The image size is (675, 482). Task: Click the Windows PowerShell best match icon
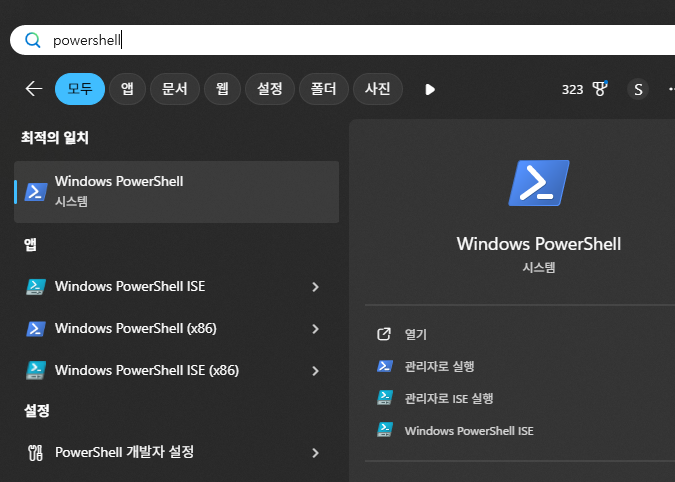click(x=36, y=192)
